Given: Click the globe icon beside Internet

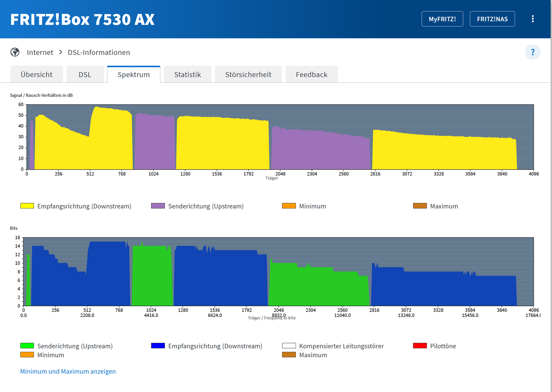Looking at the screenshot, I should (15, 52).
